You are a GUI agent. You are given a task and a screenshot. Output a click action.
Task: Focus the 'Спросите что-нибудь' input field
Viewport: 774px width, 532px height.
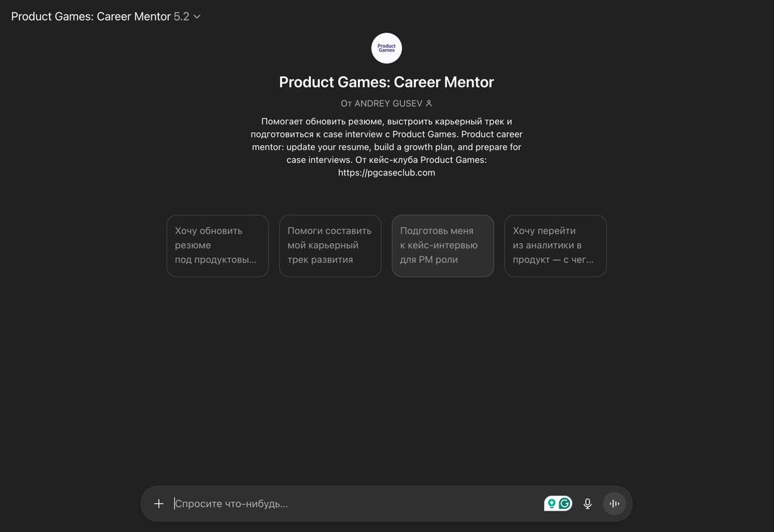pos(356,504)
